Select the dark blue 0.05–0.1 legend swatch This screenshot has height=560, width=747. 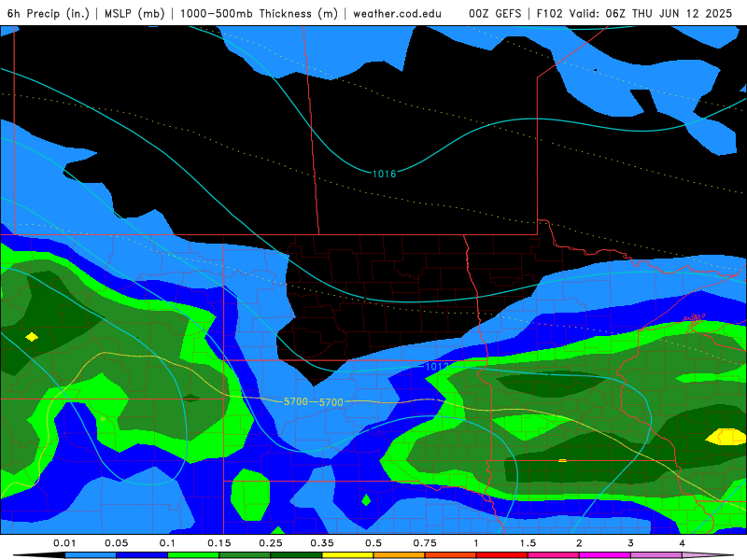(x=142, y=555)
